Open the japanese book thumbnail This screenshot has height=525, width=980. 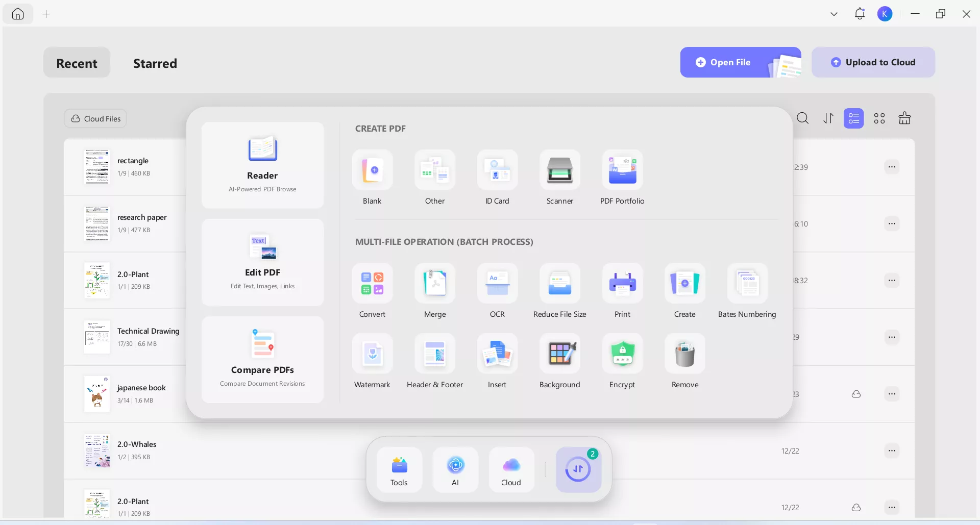tap(97, 393)
